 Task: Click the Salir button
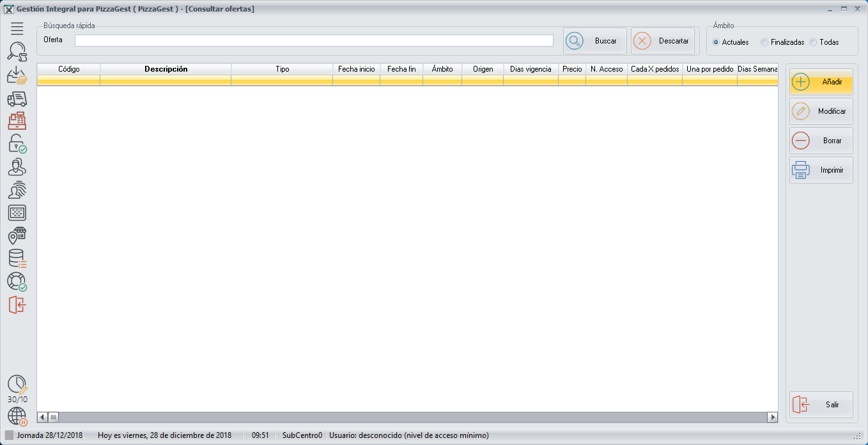tap(821, 405)
